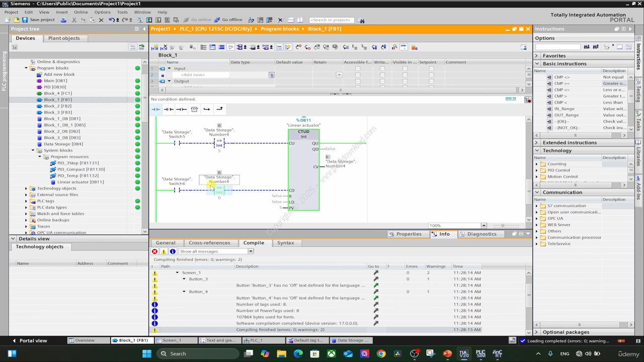Open the Diagnostics tab
The height and width of the screenshot is (362, 644).
(477, 234)
